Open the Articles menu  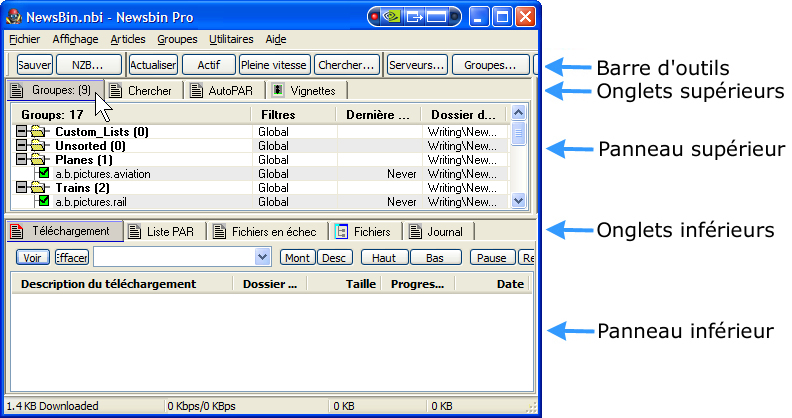tap(128, 39)
